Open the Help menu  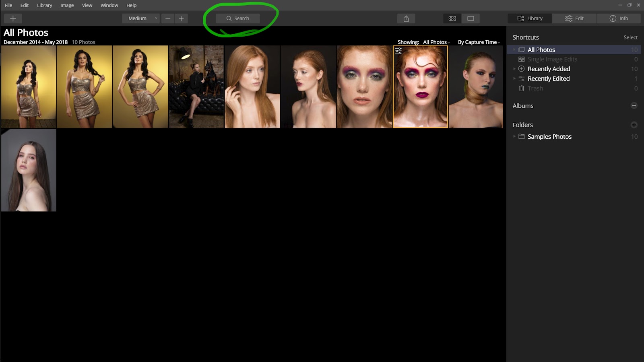(131, 5)
